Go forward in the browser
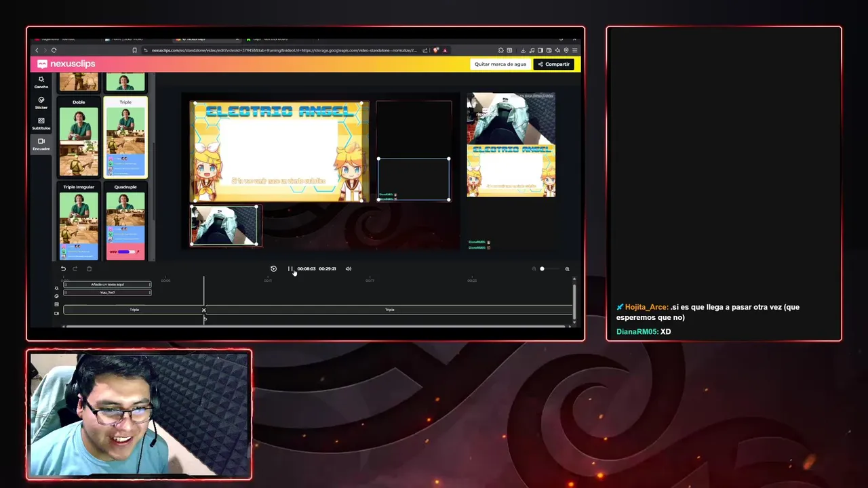The width and height of the screenshot is (868, 488). click(45, 50)
